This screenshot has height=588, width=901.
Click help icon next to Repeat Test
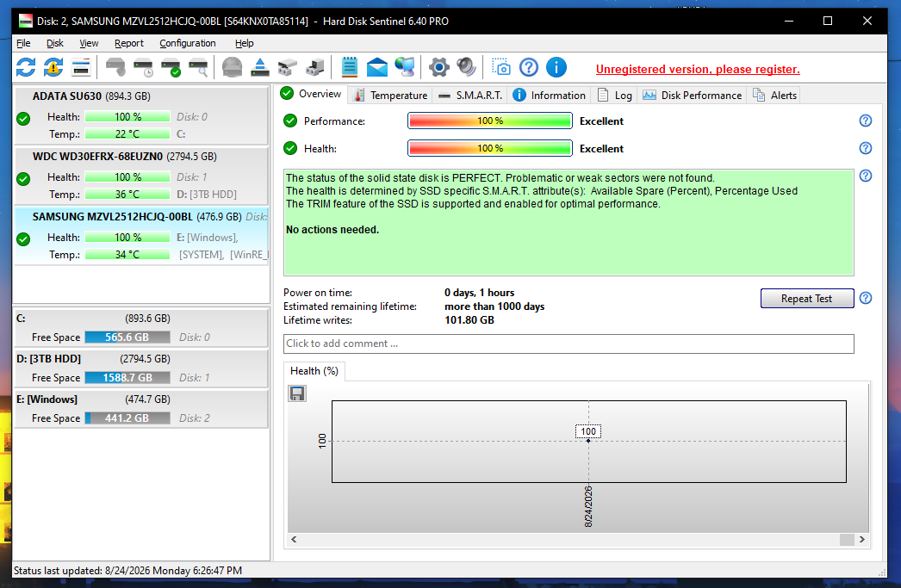tap(866, 298)
